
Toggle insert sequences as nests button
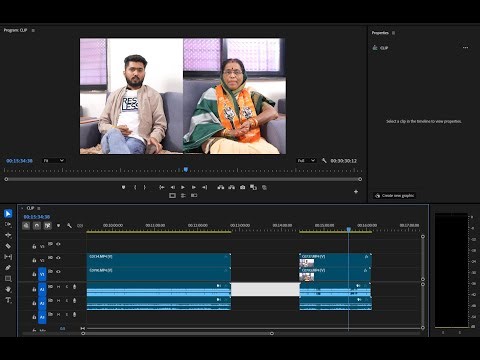[x=26, y=226]
